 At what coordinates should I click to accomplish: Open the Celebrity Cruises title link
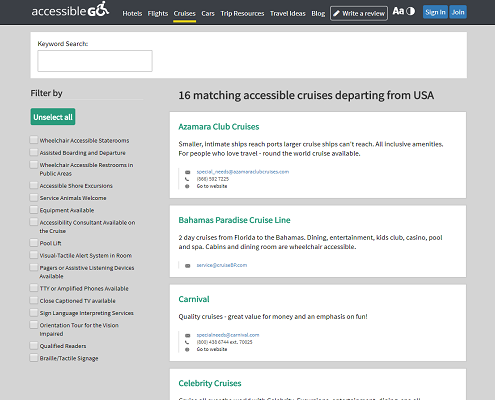point(210,383)
